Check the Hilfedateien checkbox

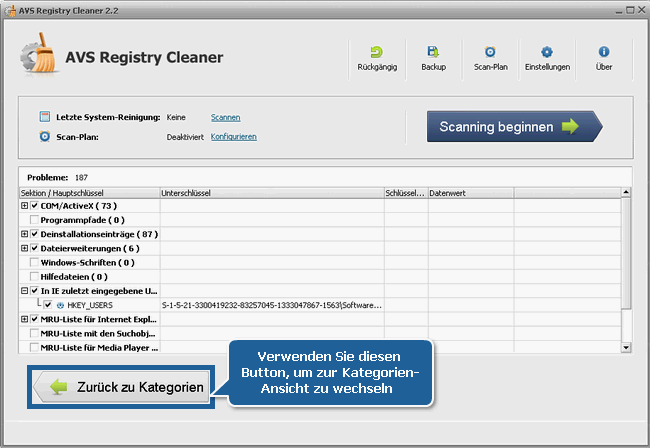pyautogui.click(x=34, y=276)
